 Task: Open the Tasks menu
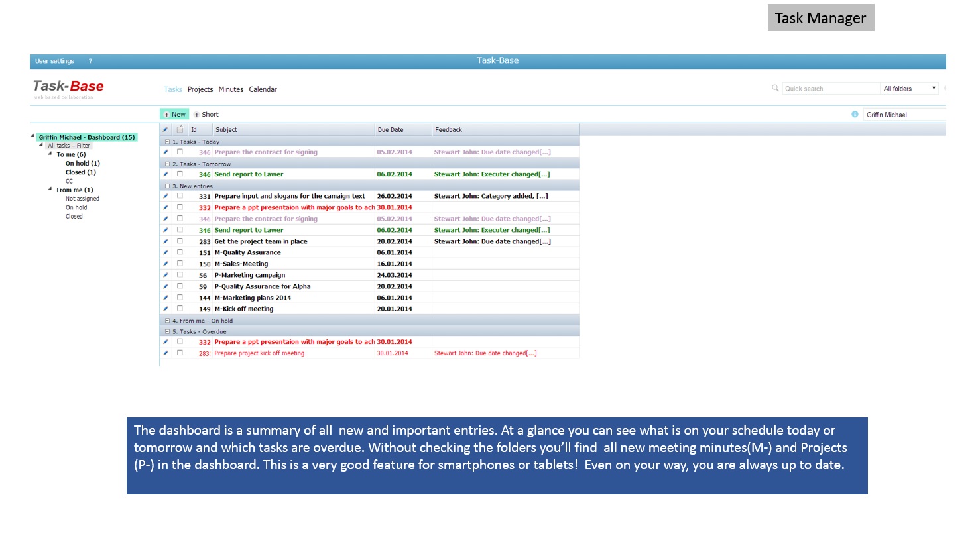tap(173, 89)
